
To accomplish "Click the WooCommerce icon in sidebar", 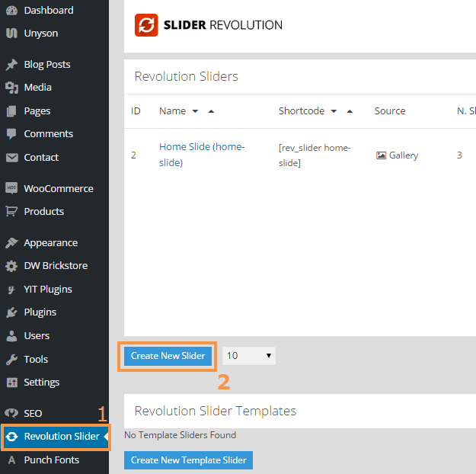I will (x=11, y=188).
